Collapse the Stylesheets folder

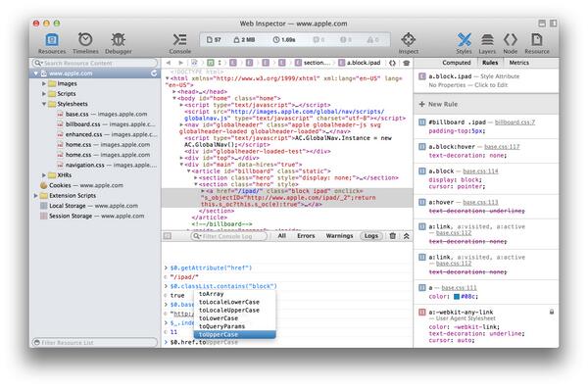click(x=44, y=104)
